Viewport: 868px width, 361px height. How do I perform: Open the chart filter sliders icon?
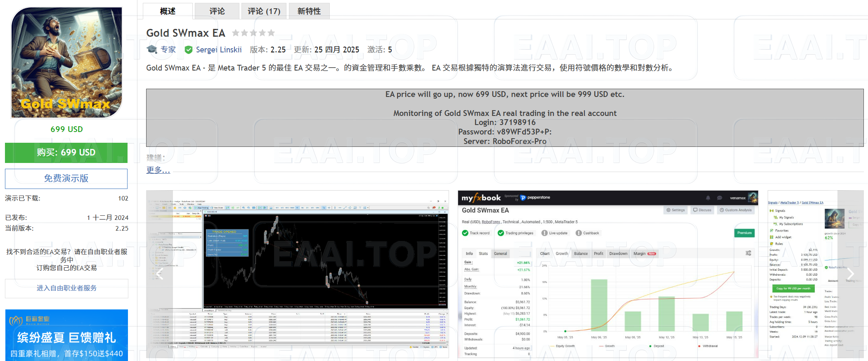748,253
